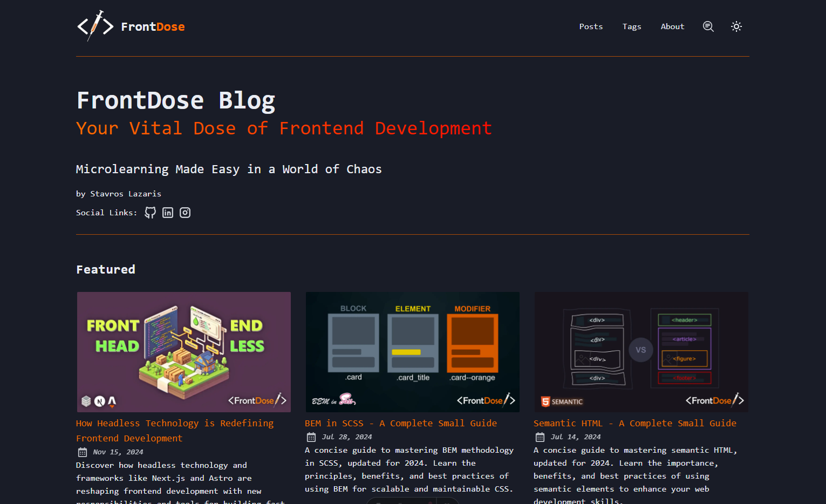The width and height of the screenshot is (826, 504).
Task: Click the FrontDose code-bracket logo icon
Action: (95, 26)
